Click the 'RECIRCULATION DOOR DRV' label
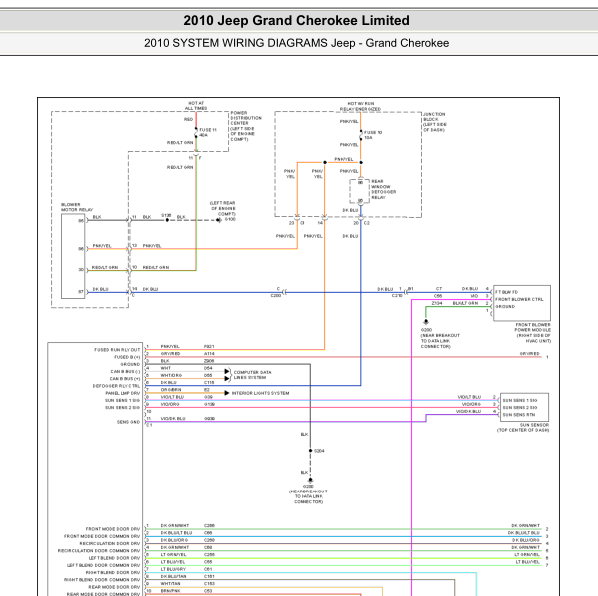Viewport: 598px width, 596px height. pos(110,543)
